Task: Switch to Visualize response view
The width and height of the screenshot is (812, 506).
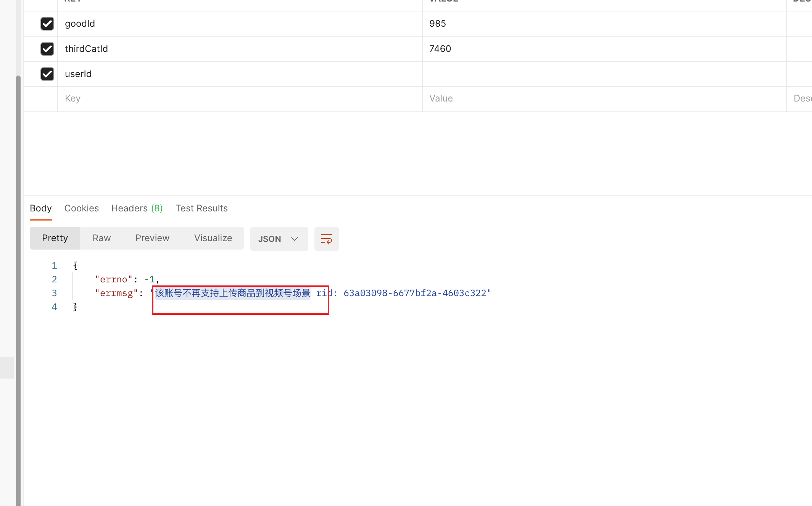Action: point(213,238)
